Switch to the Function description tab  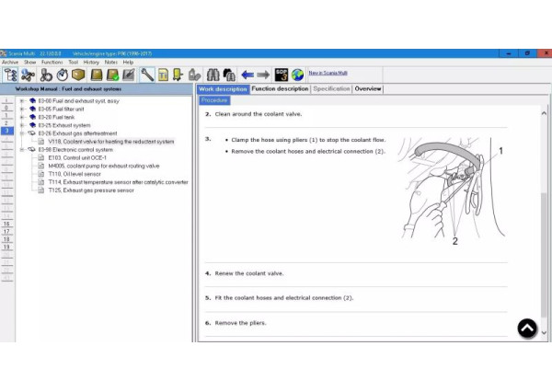pyautogui.click(x=280, y=89)
